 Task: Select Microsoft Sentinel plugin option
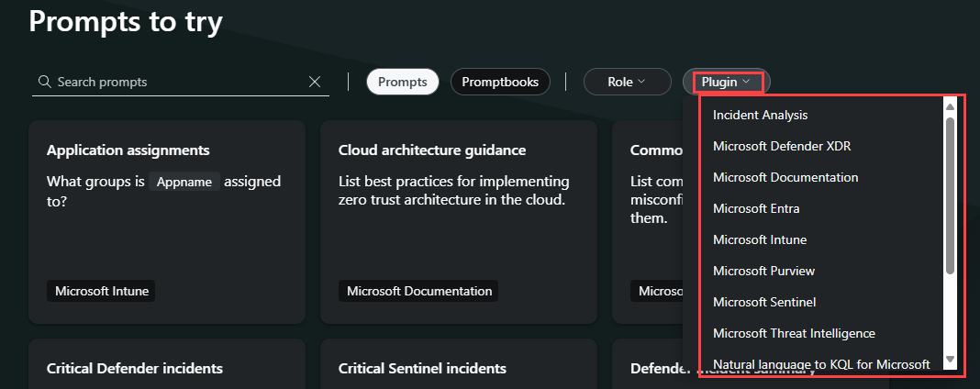coord(763,302)
